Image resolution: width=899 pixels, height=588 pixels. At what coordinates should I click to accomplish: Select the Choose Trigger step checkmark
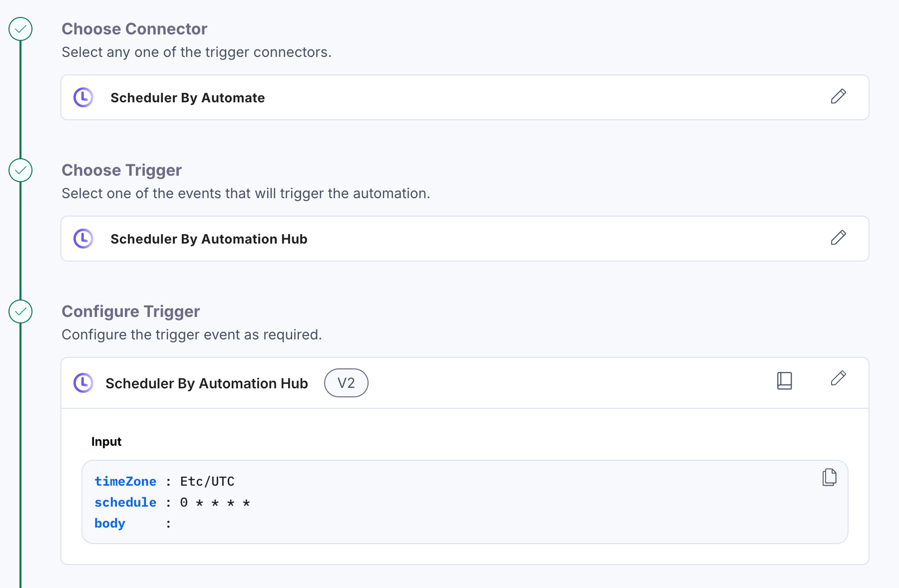(20, 170)
